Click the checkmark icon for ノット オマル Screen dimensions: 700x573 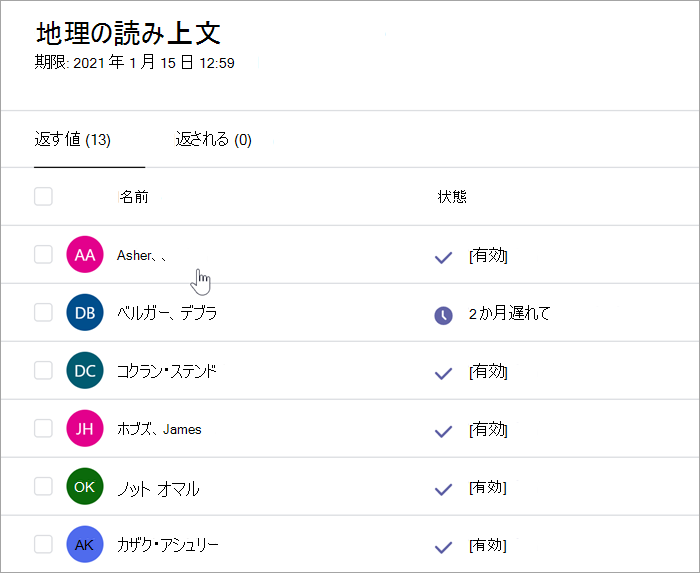pyautogui.click(x=443, y=490)
